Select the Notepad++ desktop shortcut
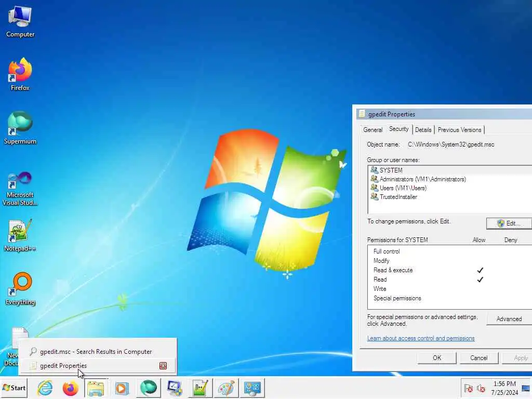The height and width of the screenshot is (399, 532). 20,235
